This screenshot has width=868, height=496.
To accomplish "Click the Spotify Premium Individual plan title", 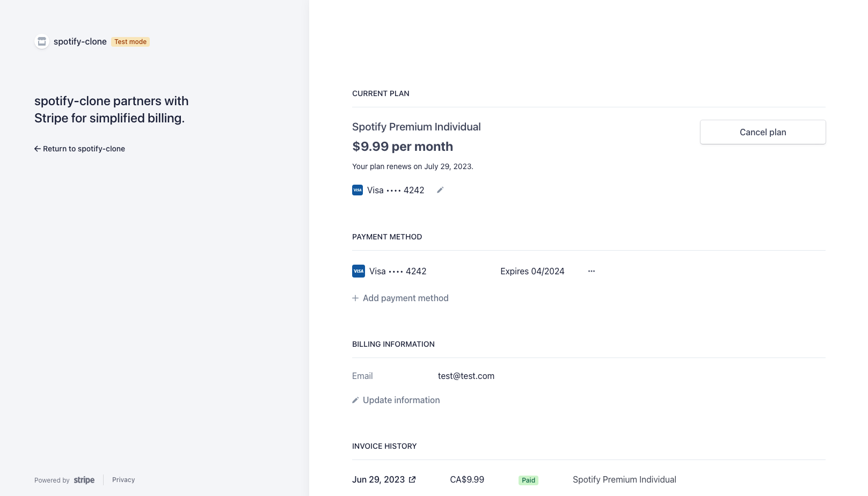I will (417, 127).
